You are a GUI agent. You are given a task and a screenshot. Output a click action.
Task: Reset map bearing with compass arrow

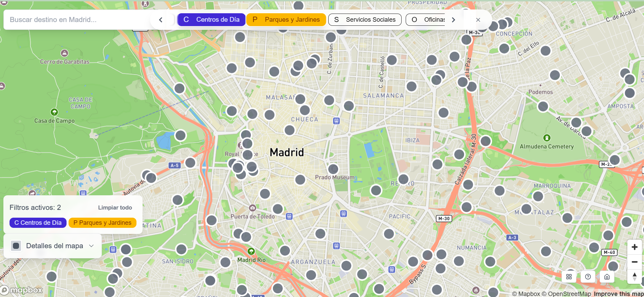(634, 277)
